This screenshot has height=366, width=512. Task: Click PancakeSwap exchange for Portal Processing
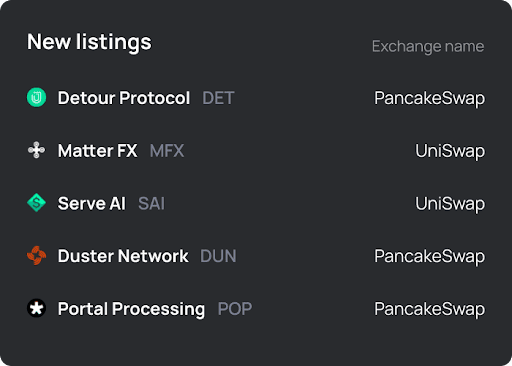[429, 309]
